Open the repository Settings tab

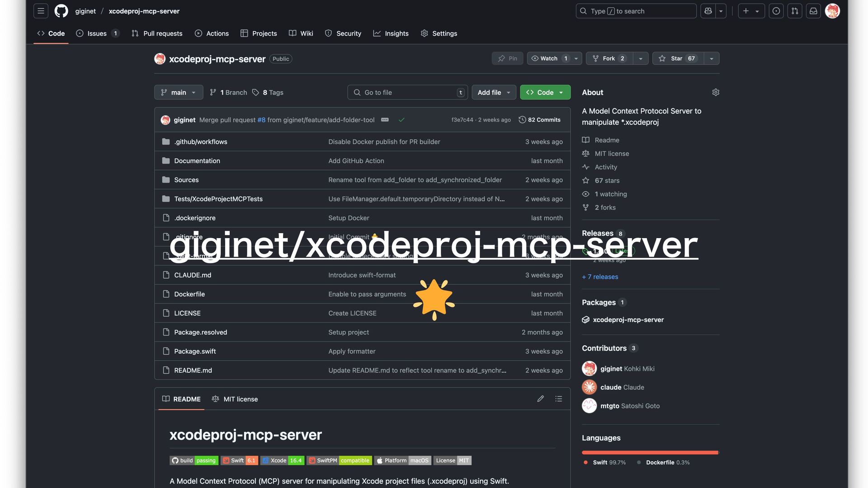pyautogui.click(x=439, y=33)
